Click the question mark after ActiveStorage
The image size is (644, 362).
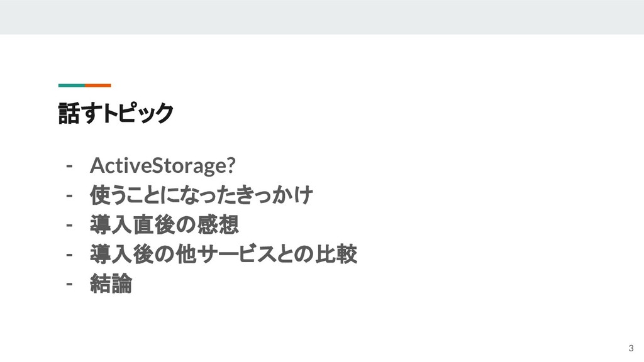pyautogui.click(x=230, y=165)
